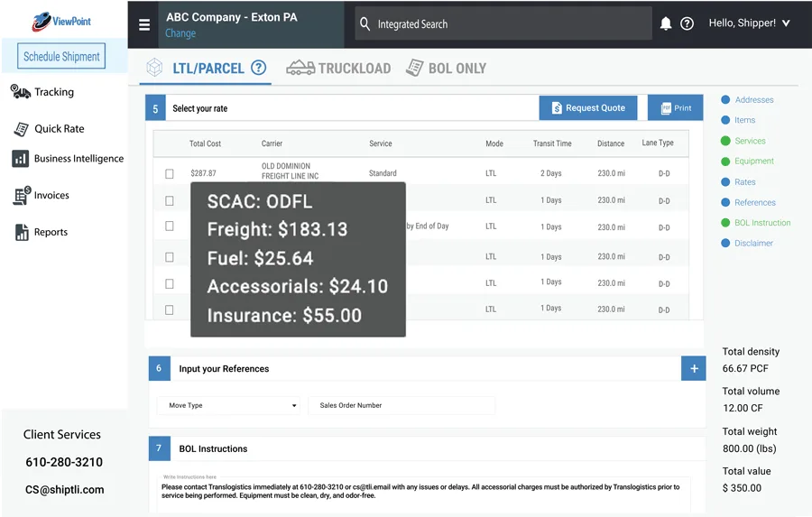The image size is (812, 517).
Task: Click the Request Quote button
Action: pos(587,107)
